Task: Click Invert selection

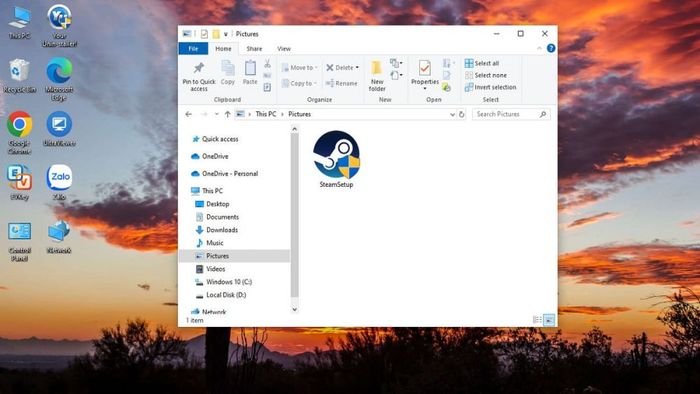Action: [x=491, y=87]
